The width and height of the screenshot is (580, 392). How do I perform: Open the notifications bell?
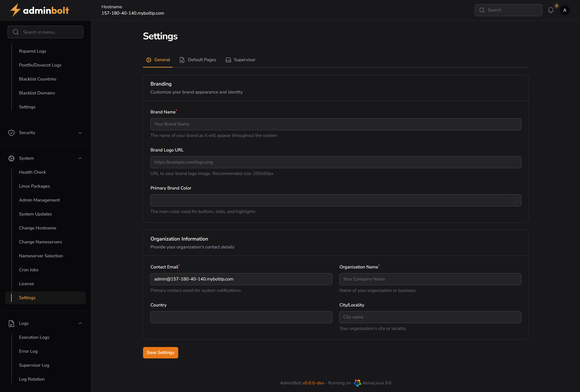point(551,10)
